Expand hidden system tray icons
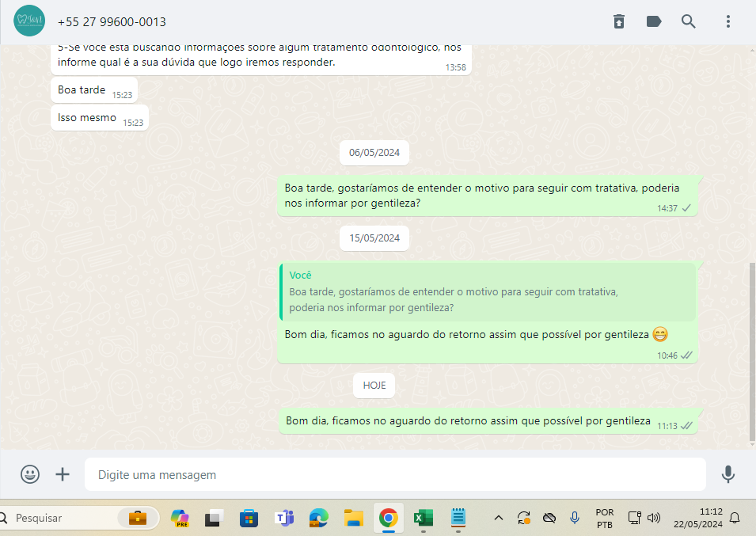Image resolution: width=756 pixels, height=536 pixels. [498, 519]
